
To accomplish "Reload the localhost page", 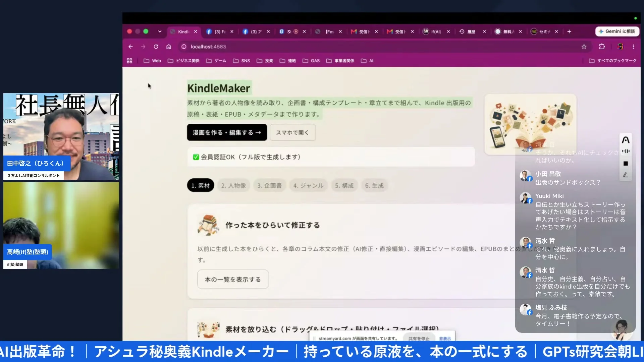I will [x=156, y=47].
